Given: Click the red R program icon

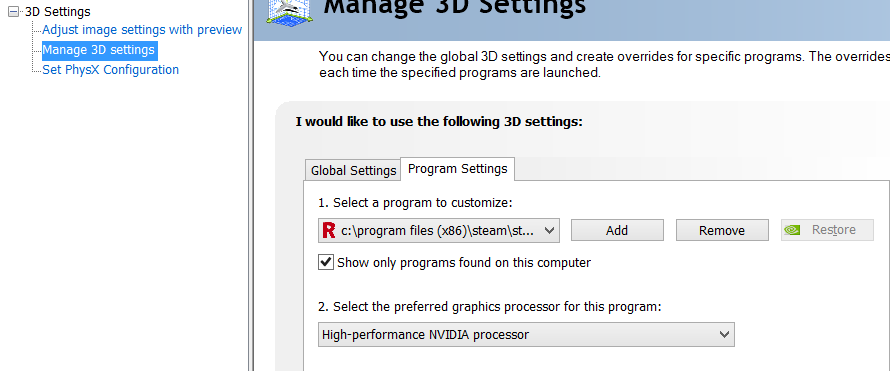Looking at the screenshot, I should tap(328, 230).
